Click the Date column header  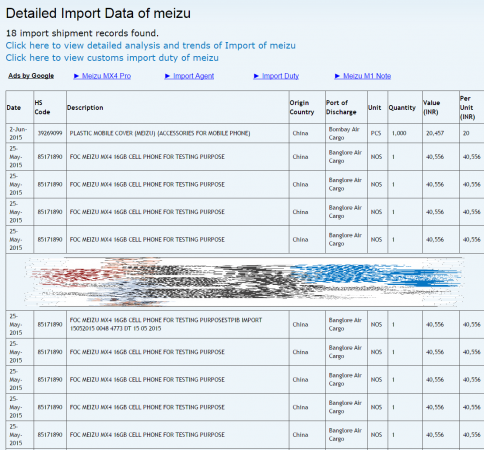14,108
